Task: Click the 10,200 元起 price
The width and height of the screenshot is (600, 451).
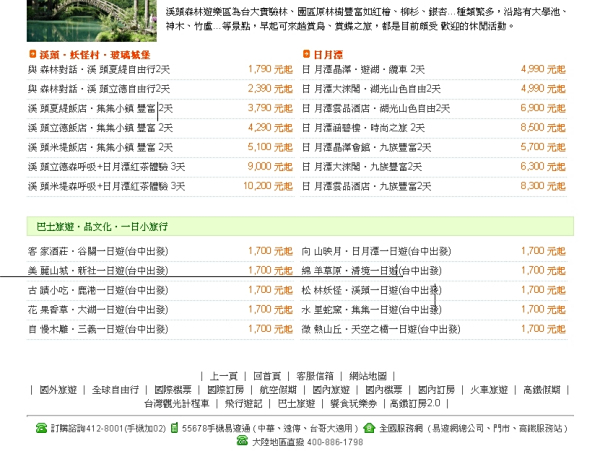Action: coord(268,186)
